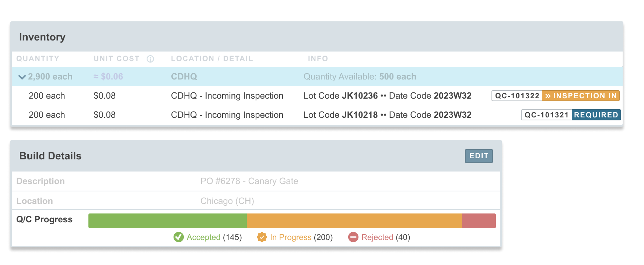This screenshot has width=644, height=265.
Task: Click the green Accepted progress segment
Action: pyautogui.click(x=168, y=221)
